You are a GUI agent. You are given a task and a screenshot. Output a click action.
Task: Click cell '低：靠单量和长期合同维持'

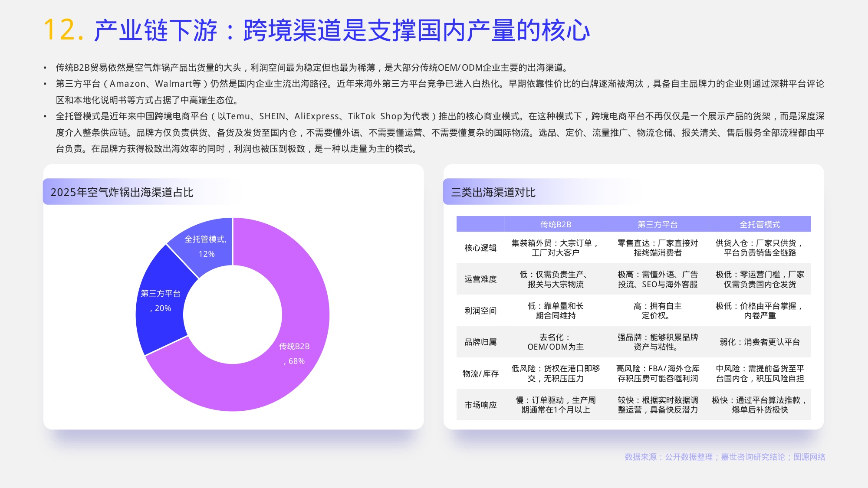pos(556,311)
